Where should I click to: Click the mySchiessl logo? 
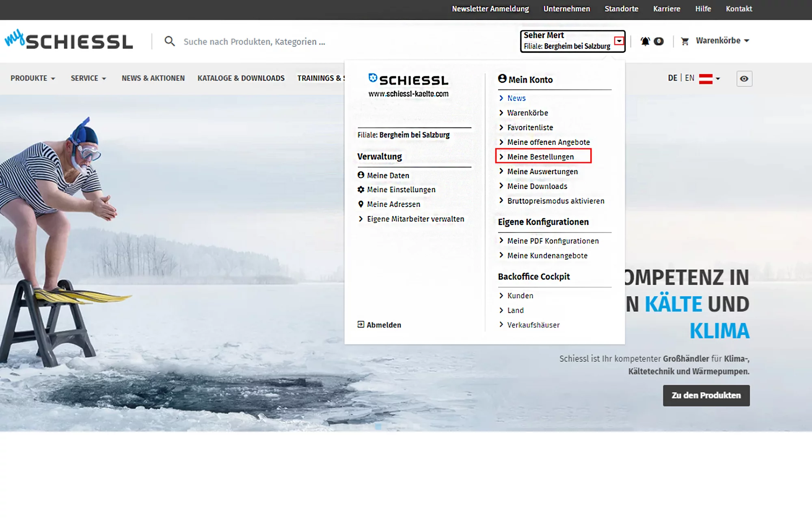(x=69, y=40)
